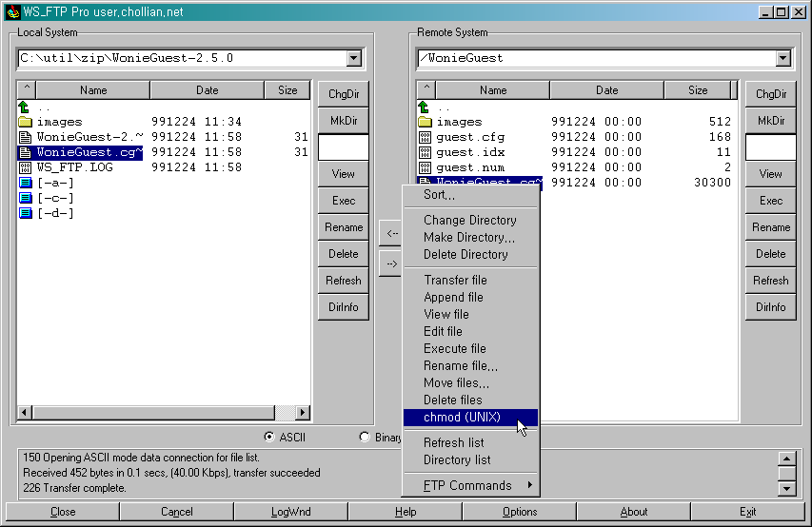The width and height of the screenshot is (812, 527).
Task: Click the selected local WonieGuest.cg~ file icon
Action: coord(25,152)
